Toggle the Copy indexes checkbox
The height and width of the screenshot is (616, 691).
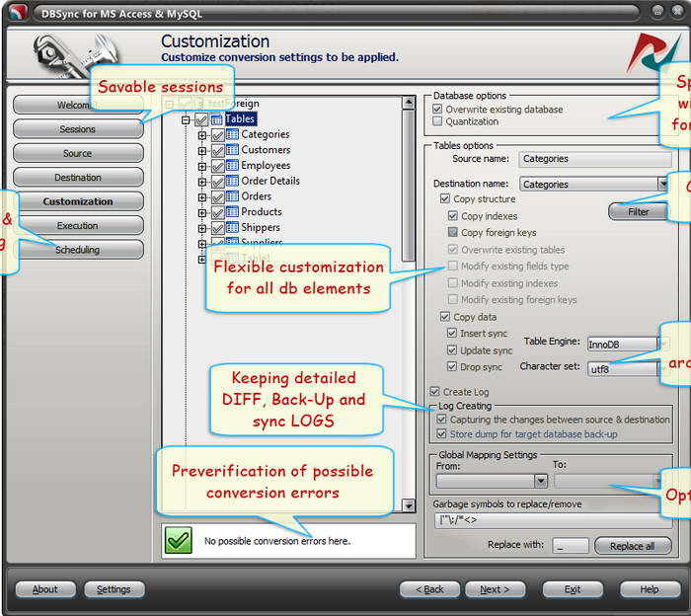(452, 216)
